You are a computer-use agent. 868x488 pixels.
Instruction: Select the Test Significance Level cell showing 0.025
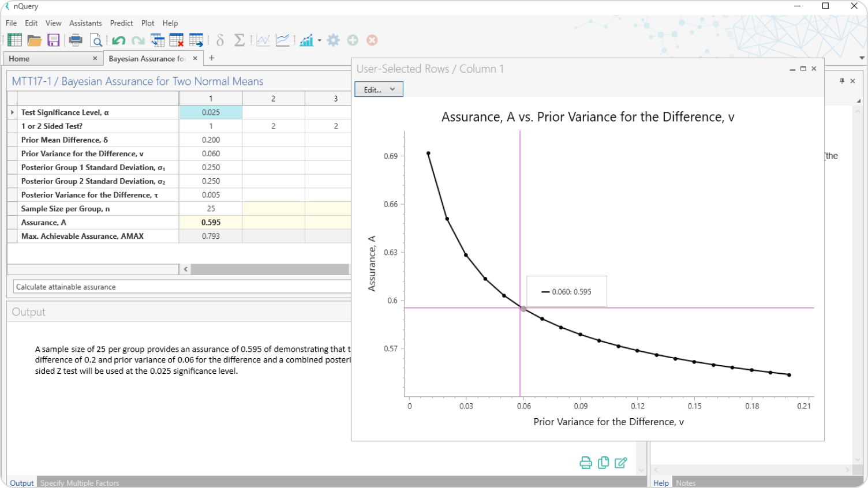point(211,112)
